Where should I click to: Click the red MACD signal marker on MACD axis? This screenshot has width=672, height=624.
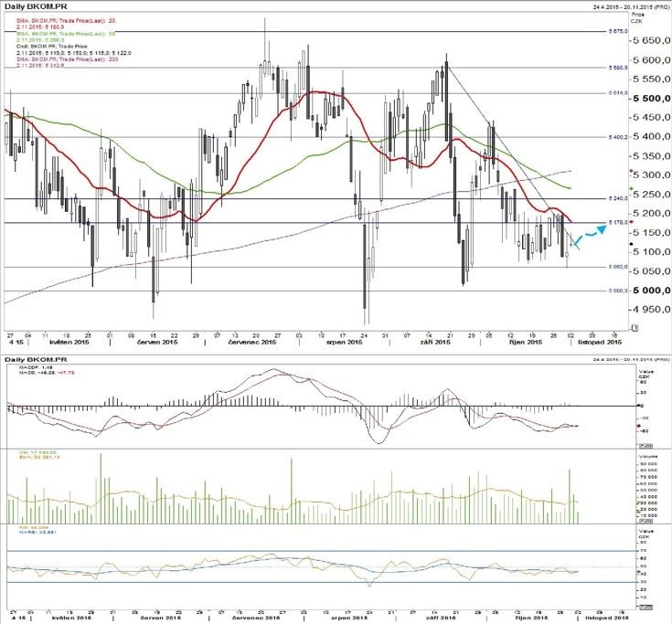point(638,426)
